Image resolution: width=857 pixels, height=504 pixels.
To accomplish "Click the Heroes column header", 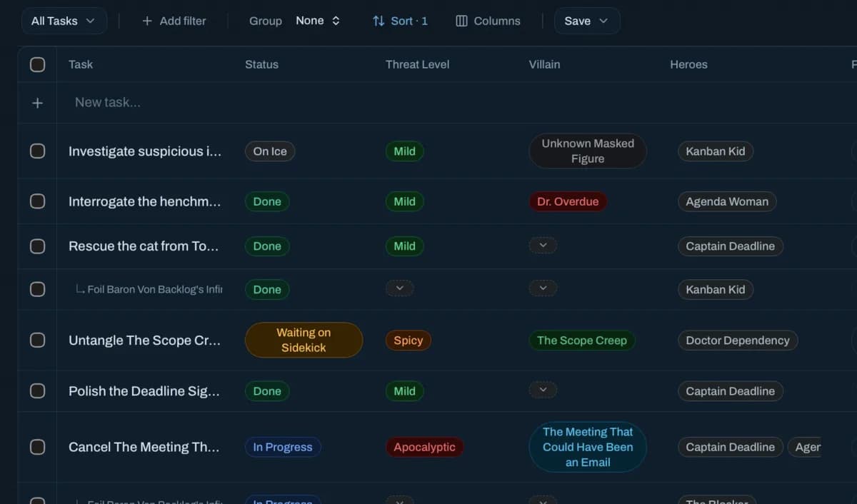I will 688,64.
